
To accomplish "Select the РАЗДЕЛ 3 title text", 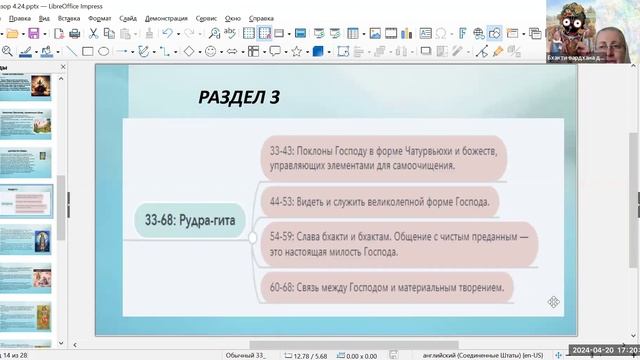I will point(239,98).
